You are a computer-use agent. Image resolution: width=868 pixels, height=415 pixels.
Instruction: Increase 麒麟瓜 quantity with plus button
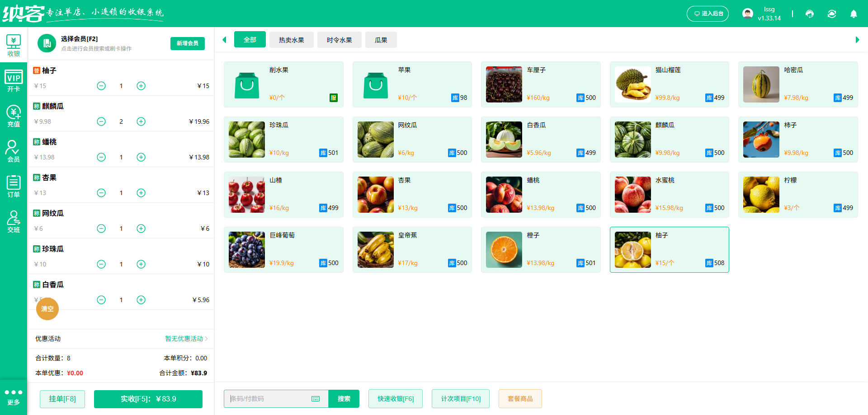(141, 121)
